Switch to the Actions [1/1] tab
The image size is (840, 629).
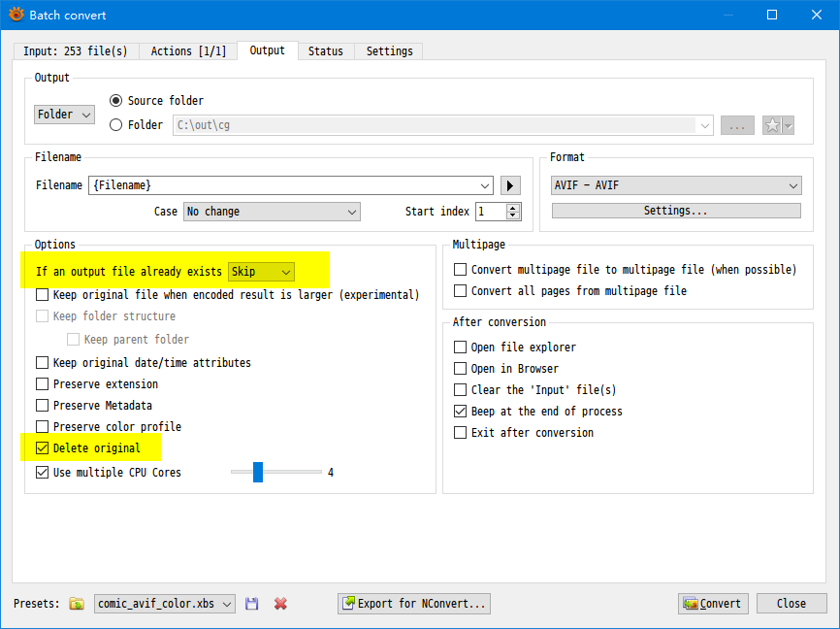click(x=190, y=51)
